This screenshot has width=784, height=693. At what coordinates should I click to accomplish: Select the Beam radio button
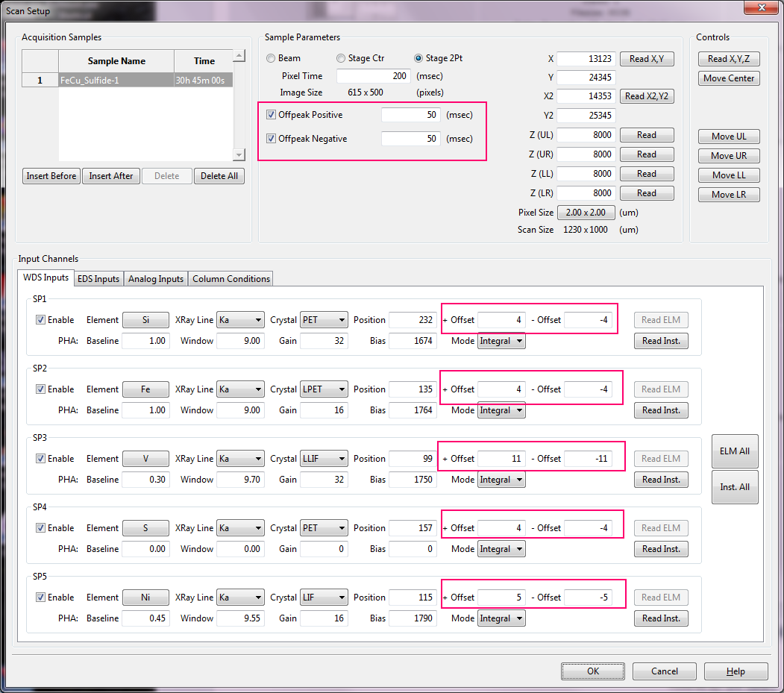[272, 58]
